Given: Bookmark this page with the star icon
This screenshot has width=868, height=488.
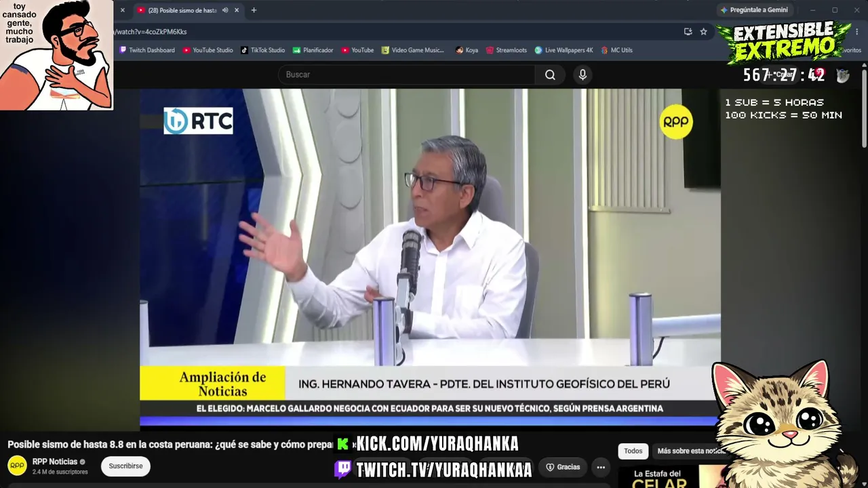Looking at the screenshot, I should pyautogui.click(x=703, y=31).
